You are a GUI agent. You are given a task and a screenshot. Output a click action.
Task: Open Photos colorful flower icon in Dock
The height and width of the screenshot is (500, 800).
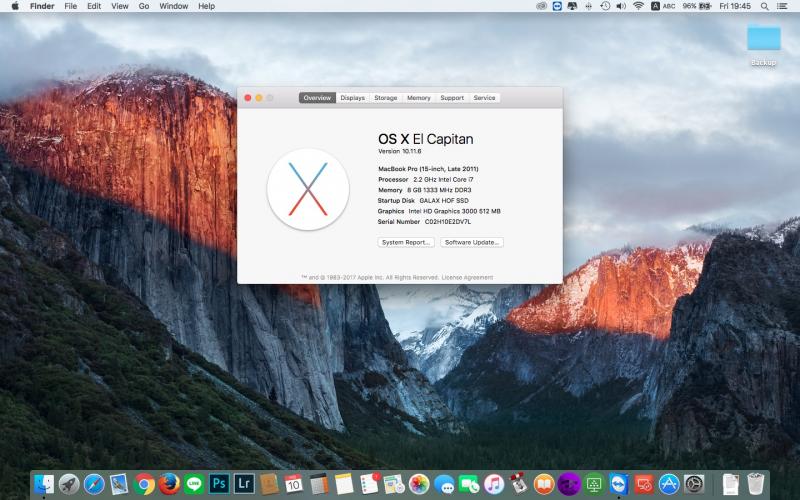(419, 484)
